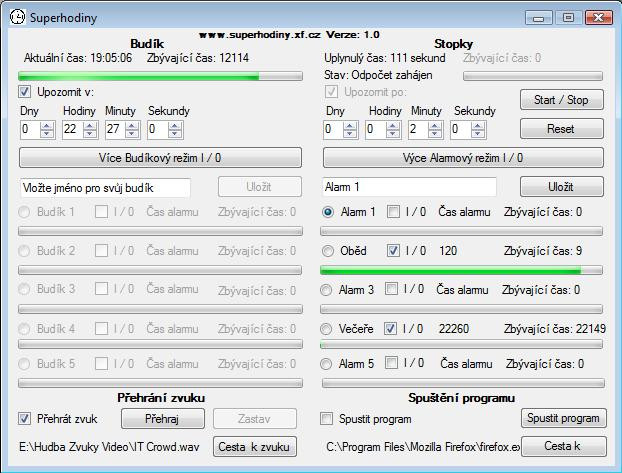Click the Večeře alarm time value 22260
This screenshot has height=473, width=622.
coord(454,329)
